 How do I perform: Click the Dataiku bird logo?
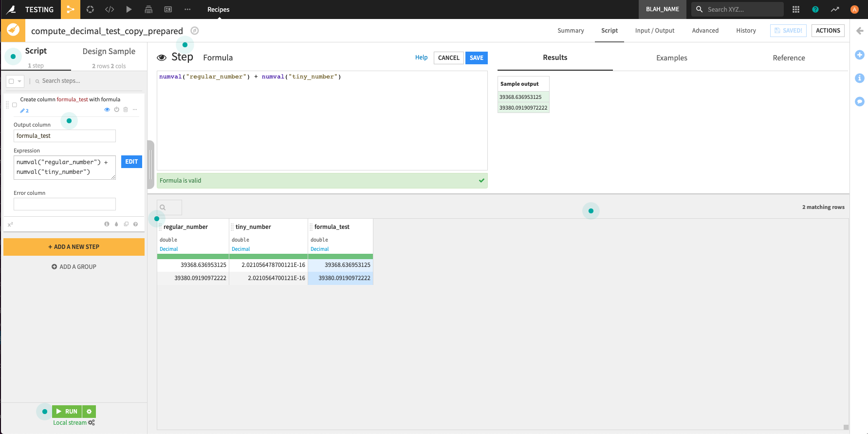click(x=12, y=9)
